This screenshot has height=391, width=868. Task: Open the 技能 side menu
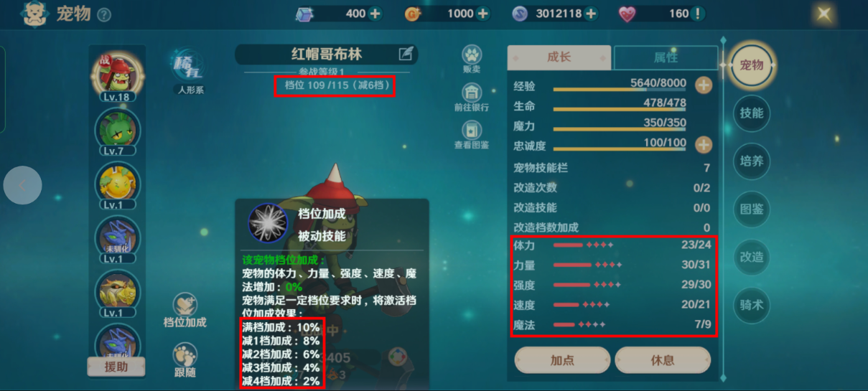click(x=752, y=113)
